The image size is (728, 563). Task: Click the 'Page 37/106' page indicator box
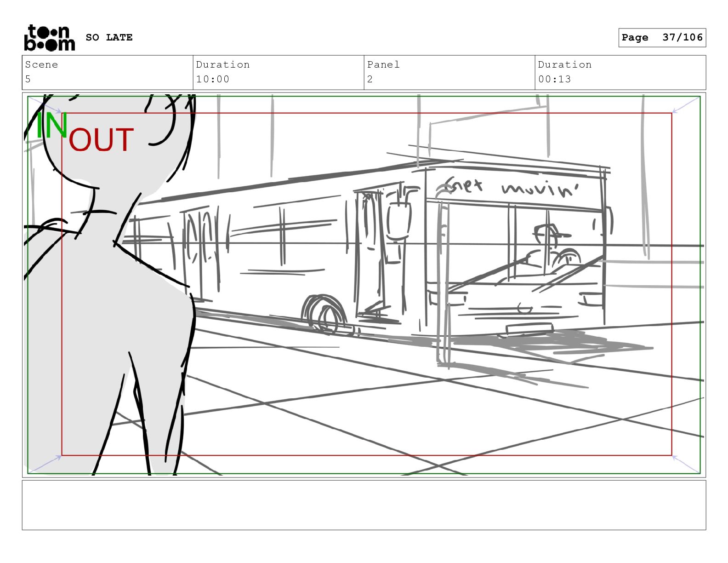click(662, 38)
